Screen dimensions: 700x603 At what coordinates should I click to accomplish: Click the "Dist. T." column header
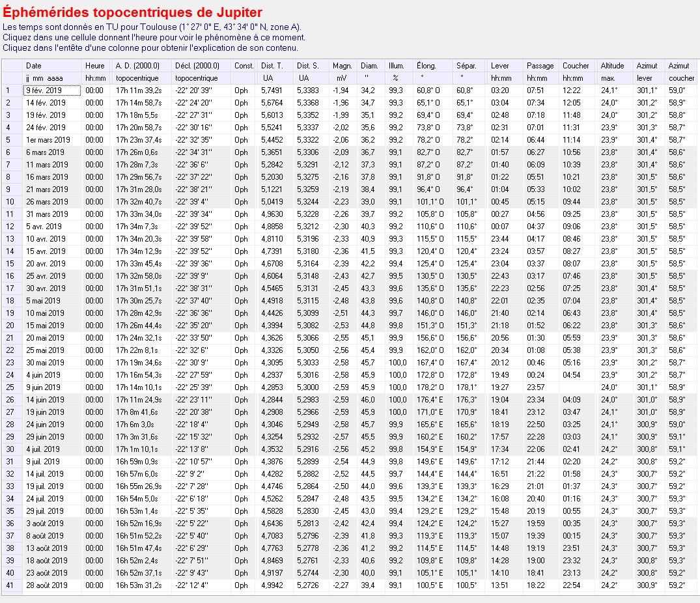click(x=272, y=66)
